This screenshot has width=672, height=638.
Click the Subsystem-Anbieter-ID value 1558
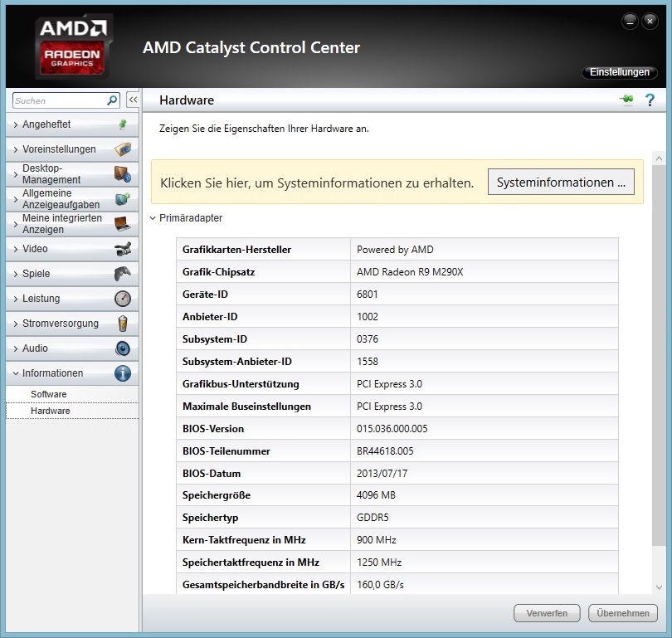[x=368, y=361]
